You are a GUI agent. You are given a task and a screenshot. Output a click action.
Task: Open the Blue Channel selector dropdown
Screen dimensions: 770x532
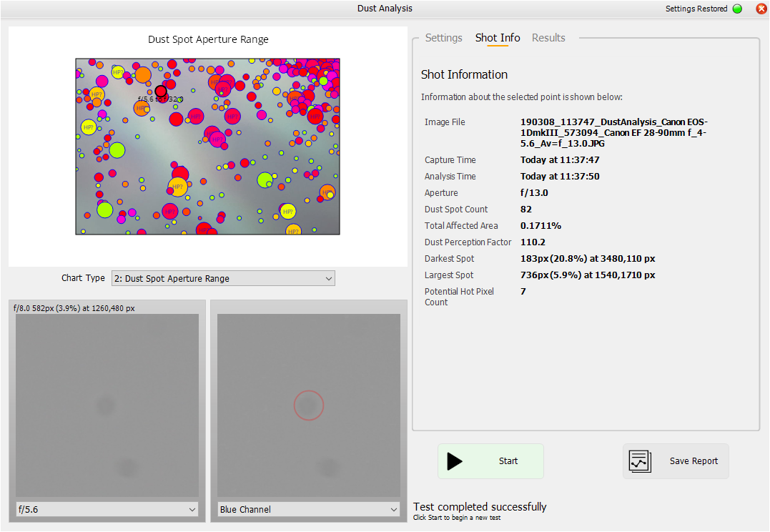click(x=308, y=509)
